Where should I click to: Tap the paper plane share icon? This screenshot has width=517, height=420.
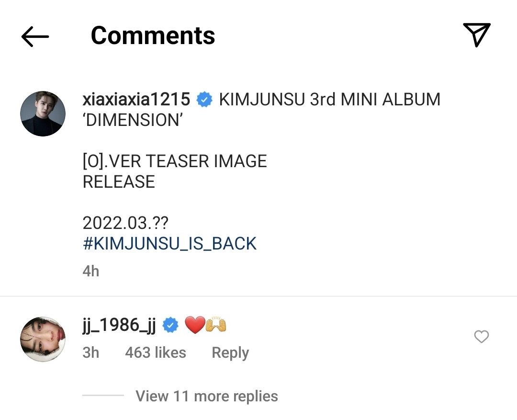477,35
